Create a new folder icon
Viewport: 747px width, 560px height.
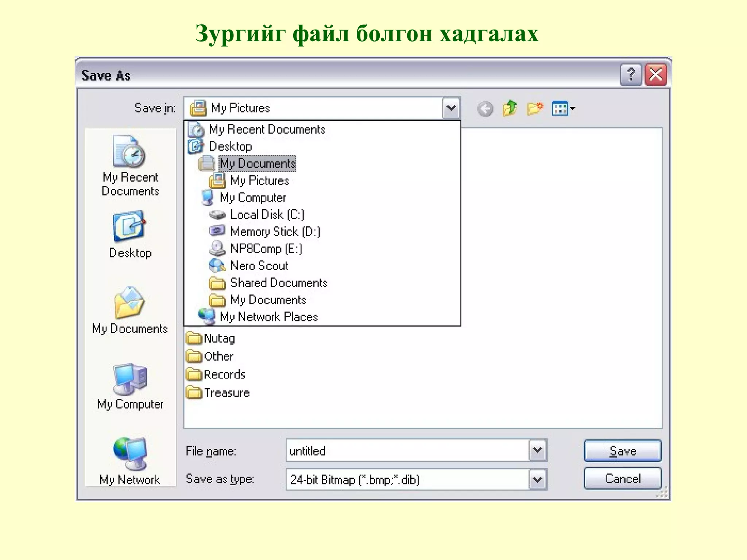pos(535,108)
